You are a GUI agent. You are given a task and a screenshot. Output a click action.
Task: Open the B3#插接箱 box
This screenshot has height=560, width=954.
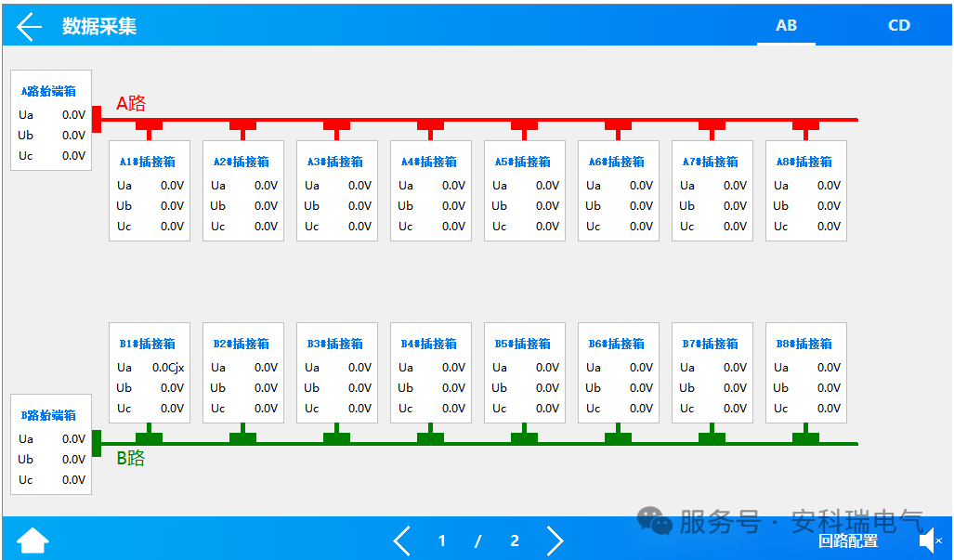pyautogui.click(x=337, y=372)
